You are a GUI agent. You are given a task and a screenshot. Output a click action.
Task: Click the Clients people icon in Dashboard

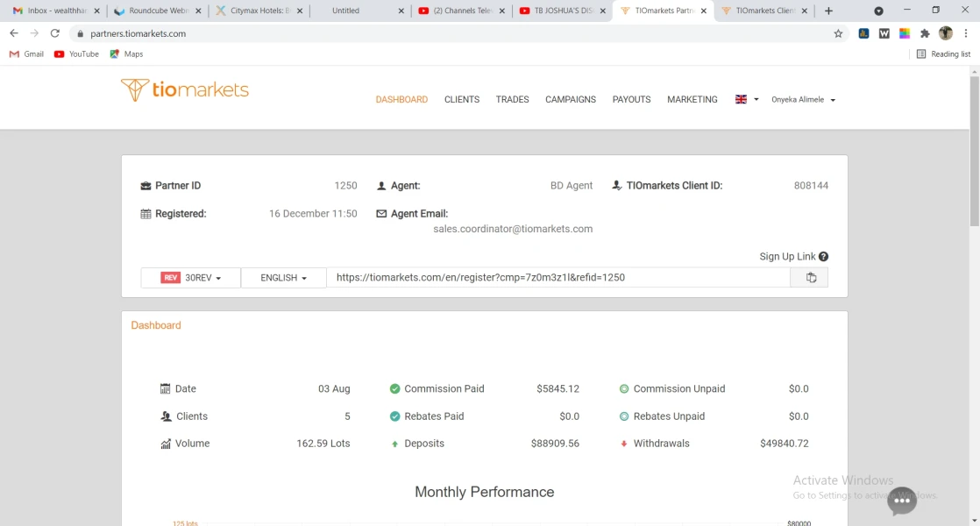(166, 416)
